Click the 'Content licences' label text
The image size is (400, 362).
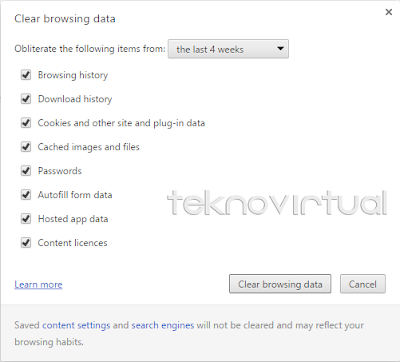pyautogui.click(x=73, y=243)
